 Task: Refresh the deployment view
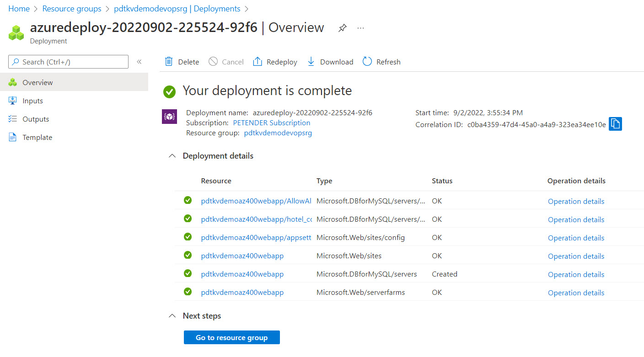(x=366, y=61)
